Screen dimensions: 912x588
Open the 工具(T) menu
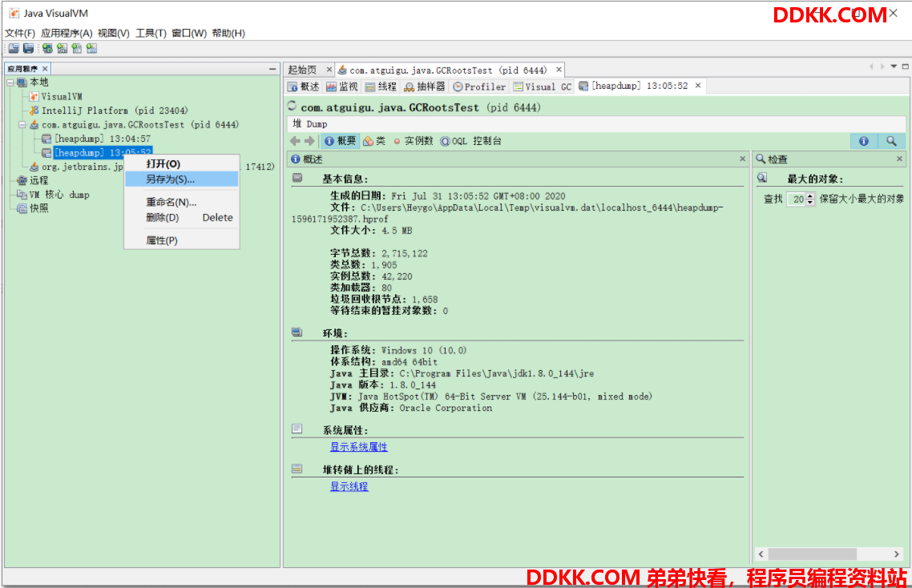coord(151,33)
